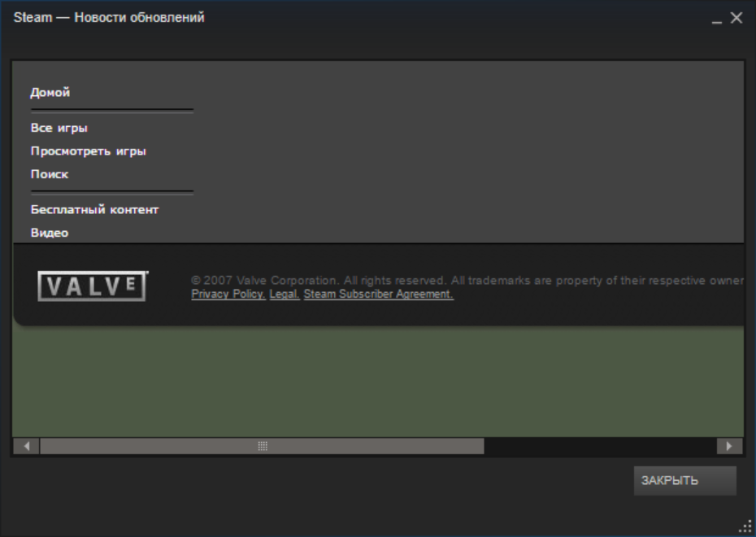Screen dimensions: 756x537
Task: Click the horizontal scrollbar grip handle
Action: [x=263, y=446]
